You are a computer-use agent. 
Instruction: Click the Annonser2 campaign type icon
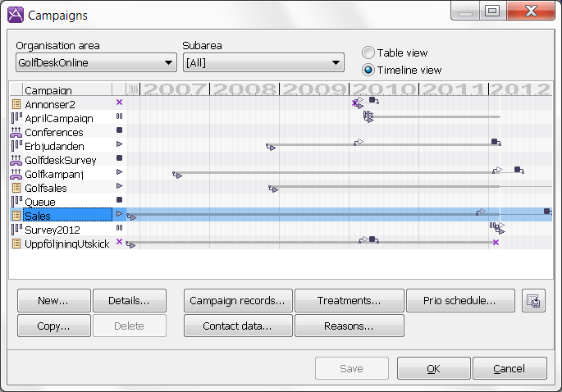pyautogui.click(x=16, y=104)
